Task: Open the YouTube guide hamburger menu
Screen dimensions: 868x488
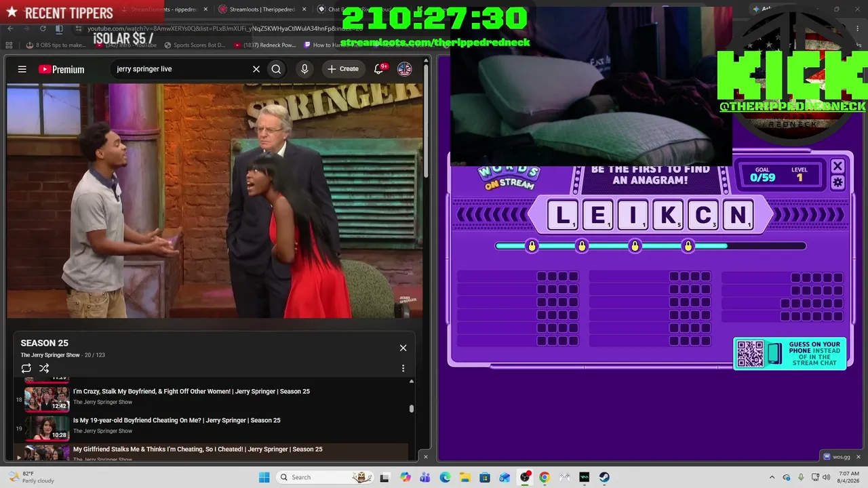Action: pos(22,69)
